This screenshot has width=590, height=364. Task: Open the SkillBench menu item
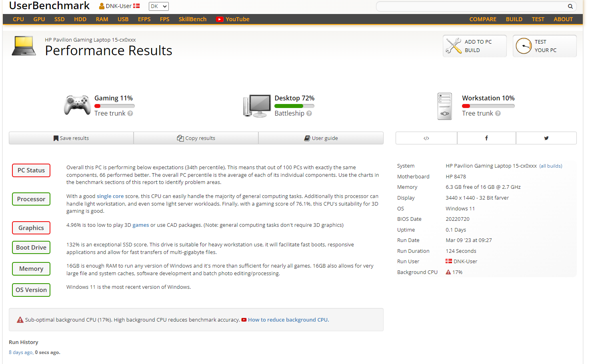[192, 19]
